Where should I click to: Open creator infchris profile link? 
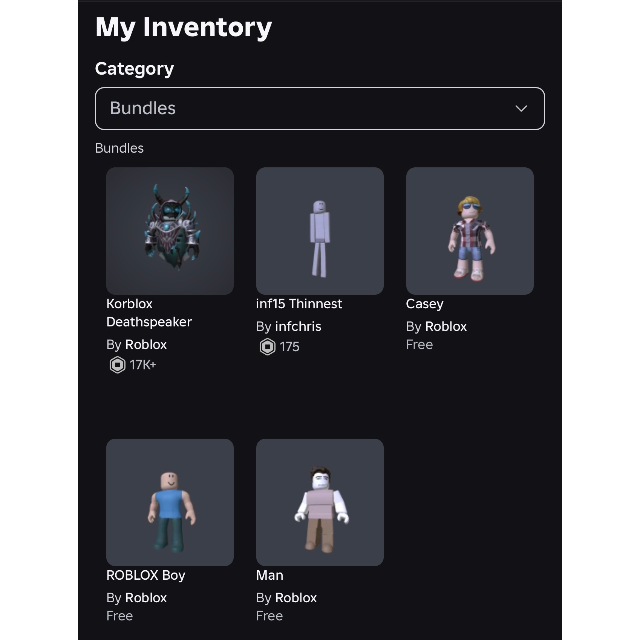[x=298, y=327]
